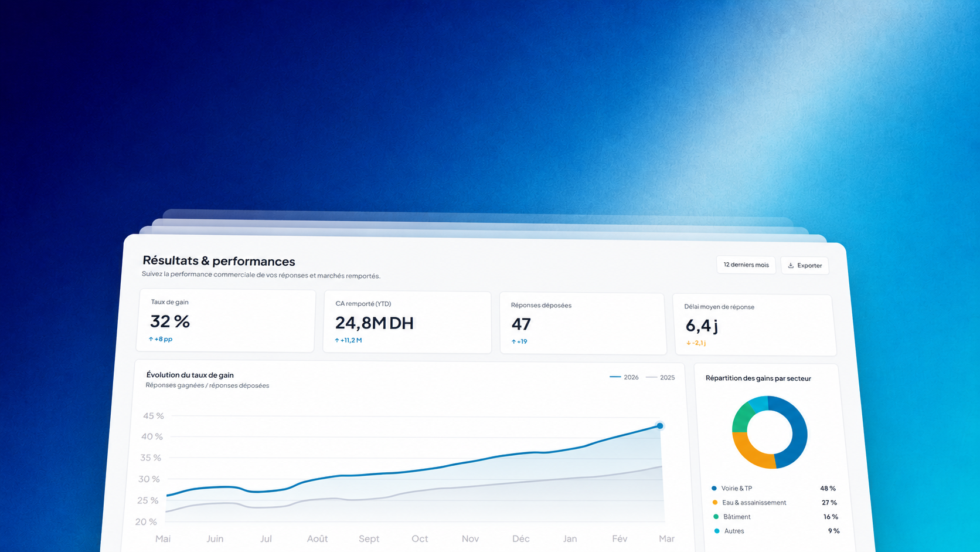Click the Mar data point on the 2026 line
Image resolution: width=980 pixels, height=552 pixels.
(660, 426)
